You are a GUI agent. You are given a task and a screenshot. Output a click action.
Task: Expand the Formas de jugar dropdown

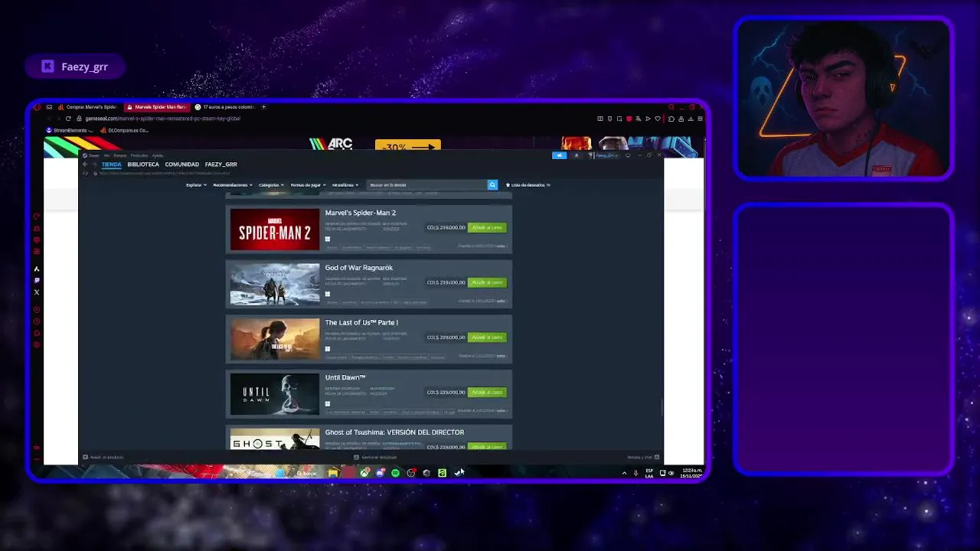pos(308,184)
